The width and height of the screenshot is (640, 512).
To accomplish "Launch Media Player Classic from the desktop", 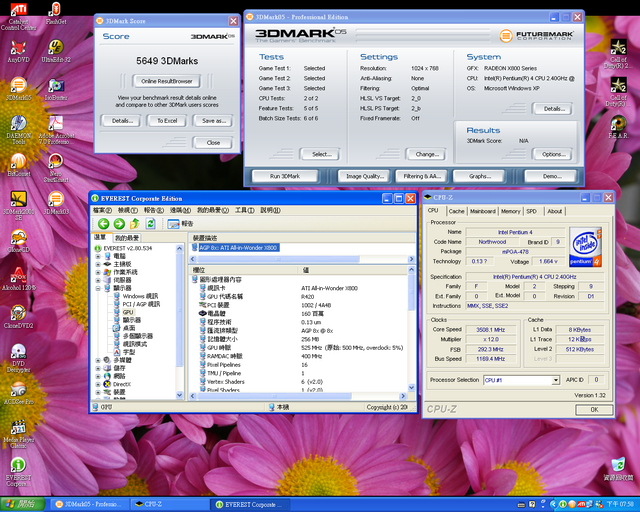I will (18, 434).
